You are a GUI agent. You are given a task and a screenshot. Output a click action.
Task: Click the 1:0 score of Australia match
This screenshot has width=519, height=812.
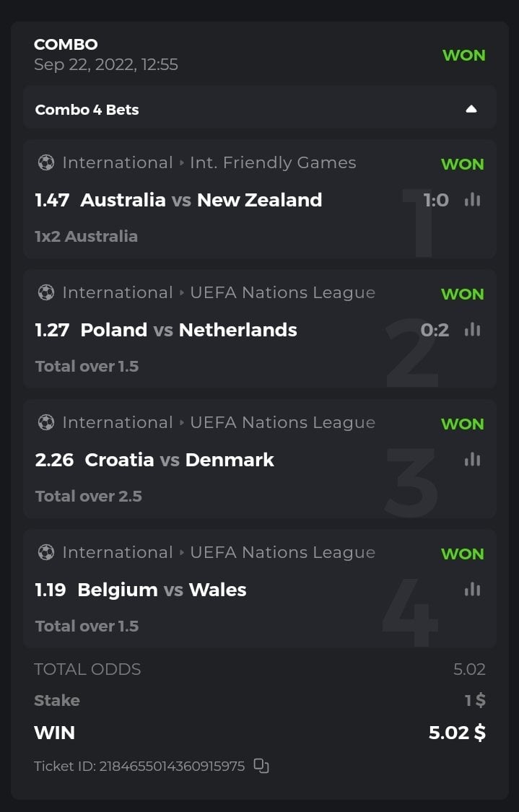436,200
